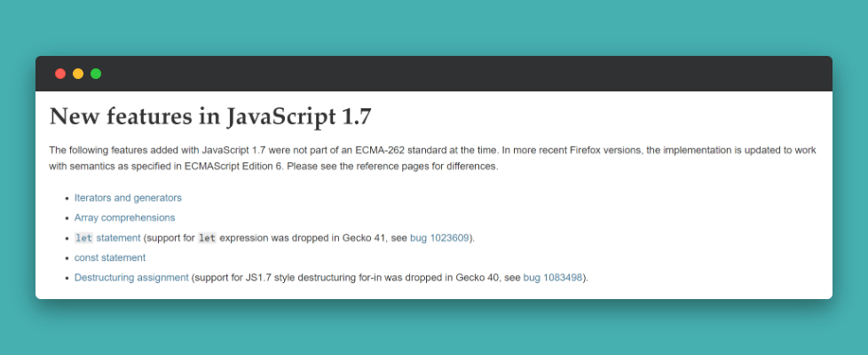Click the dark window title bar
Image resolution: width=868 pixels, height=355 pixels.
pos(444,74)
